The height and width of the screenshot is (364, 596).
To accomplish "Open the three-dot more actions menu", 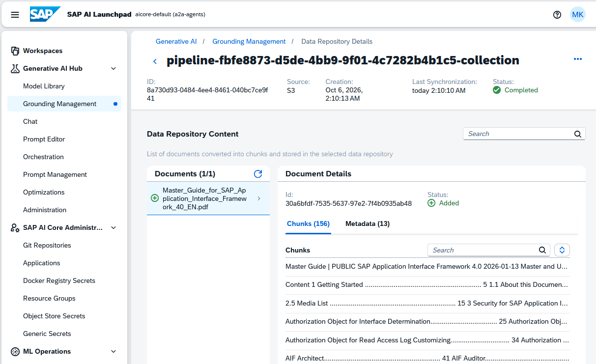I will [x=578, y=59].
